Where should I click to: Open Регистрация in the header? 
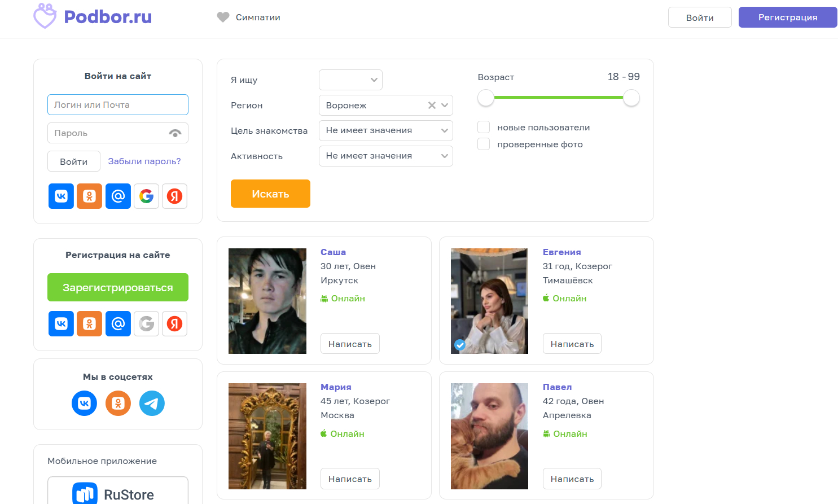click(787, 17)
